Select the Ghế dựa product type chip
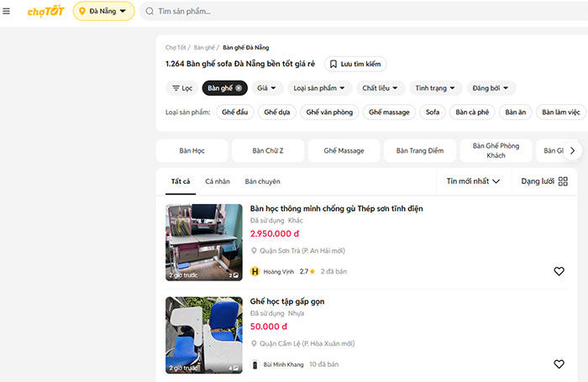588x382 pixels. click(x=276, y=113)
